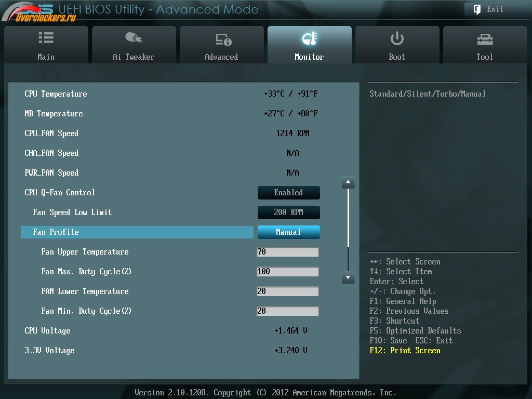The image size is (532, 399).
Task: Click the Exit button
Action: click(x=496, y=9)
